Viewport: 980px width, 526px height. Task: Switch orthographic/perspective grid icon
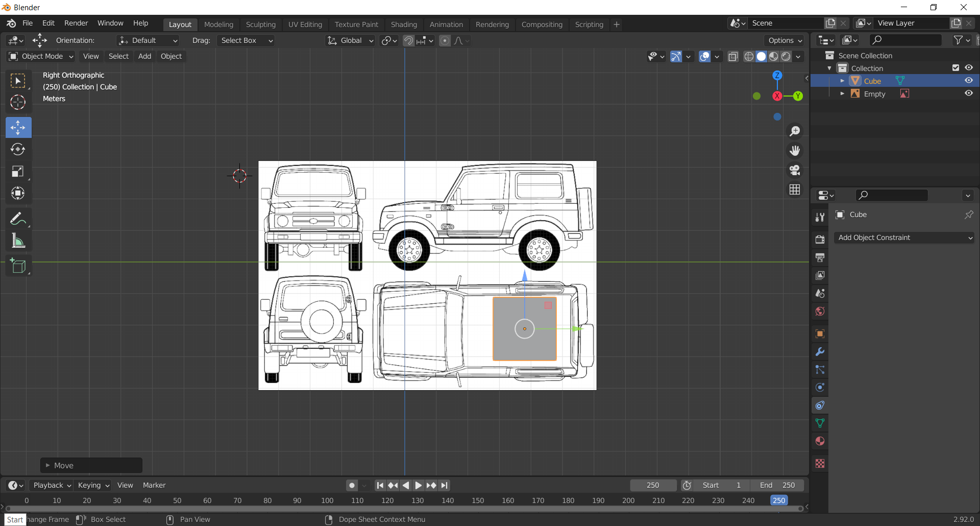(795, 189)
